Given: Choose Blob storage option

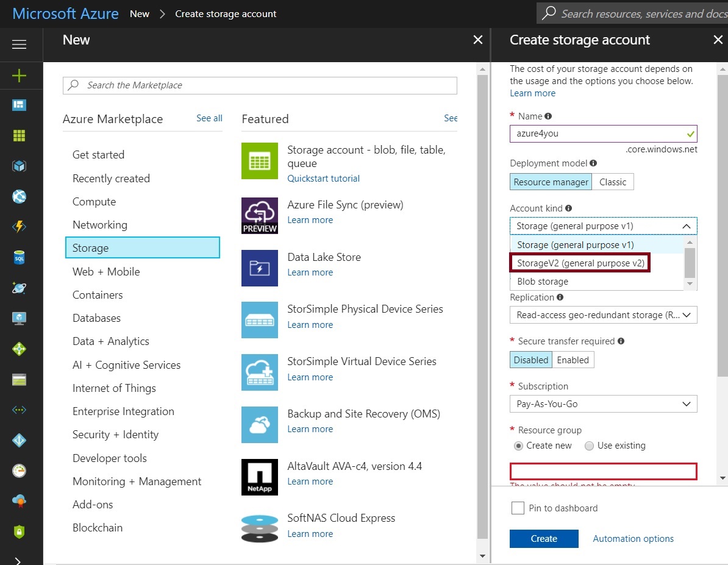Looking at the screenshot, I should [597, 282].
